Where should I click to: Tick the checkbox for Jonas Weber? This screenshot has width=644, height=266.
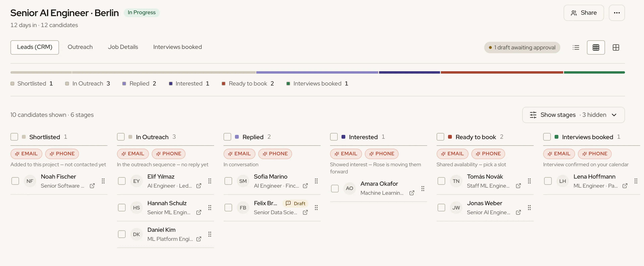[441, 208]
